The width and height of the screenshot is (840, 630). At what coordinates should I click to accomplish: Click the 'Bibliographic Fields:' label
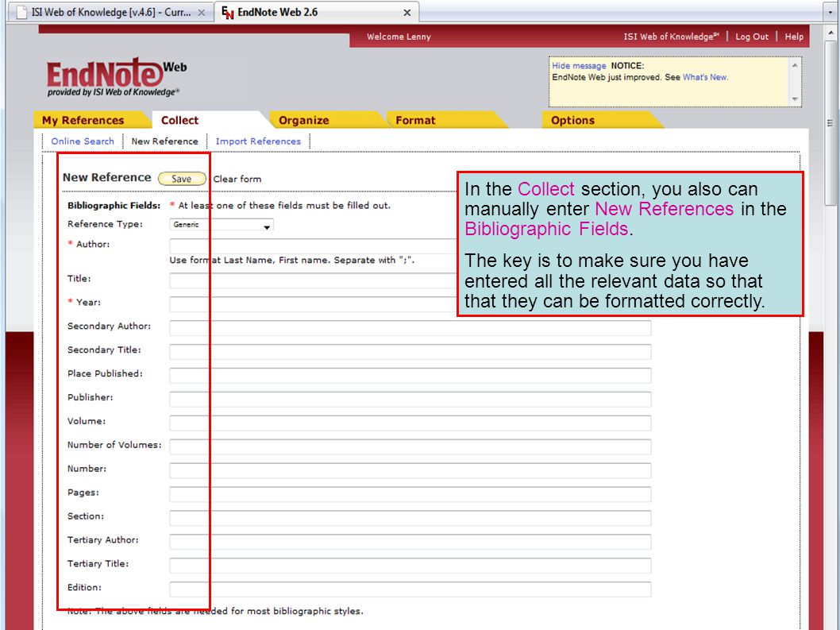pyautogui.click(x=114, y=205)
